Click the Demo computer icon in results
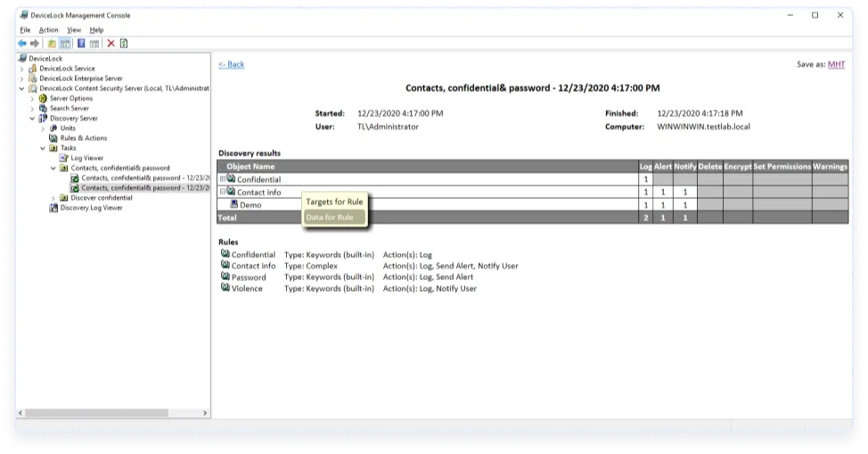The height and width of the screenshot is (454, 868). click(x=234, y=204)
